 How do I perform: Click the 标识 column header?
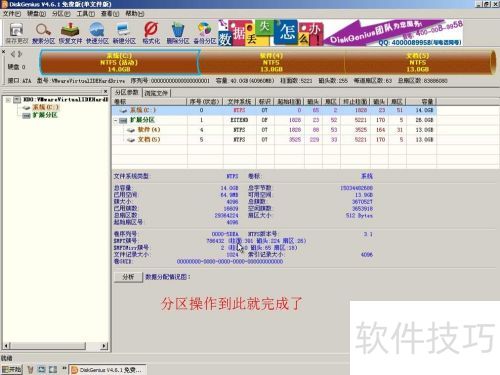coord(265,102)
